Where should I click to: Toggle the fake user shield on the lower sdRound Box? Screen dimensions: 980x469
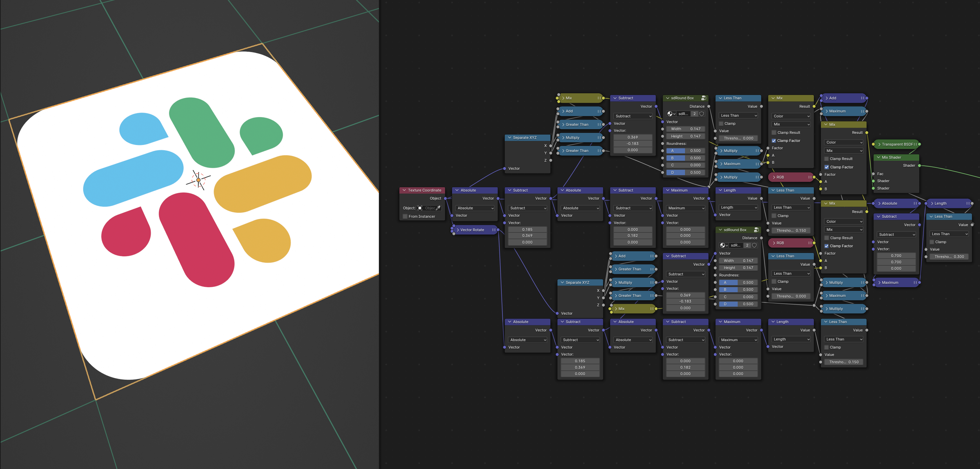pyautogui.click(x=754, y=245)
